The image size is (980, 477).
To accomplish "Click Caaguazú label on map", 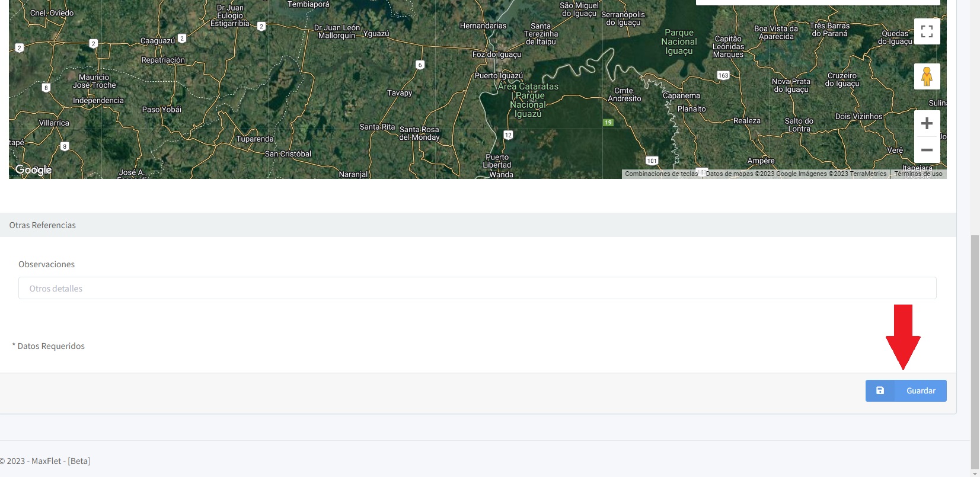I will [158, 41].
